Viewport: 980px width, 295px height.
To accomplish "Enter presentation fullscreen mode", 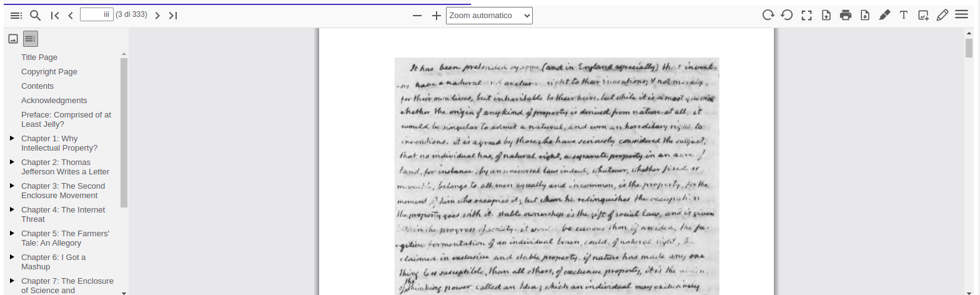I will point(806,16).
